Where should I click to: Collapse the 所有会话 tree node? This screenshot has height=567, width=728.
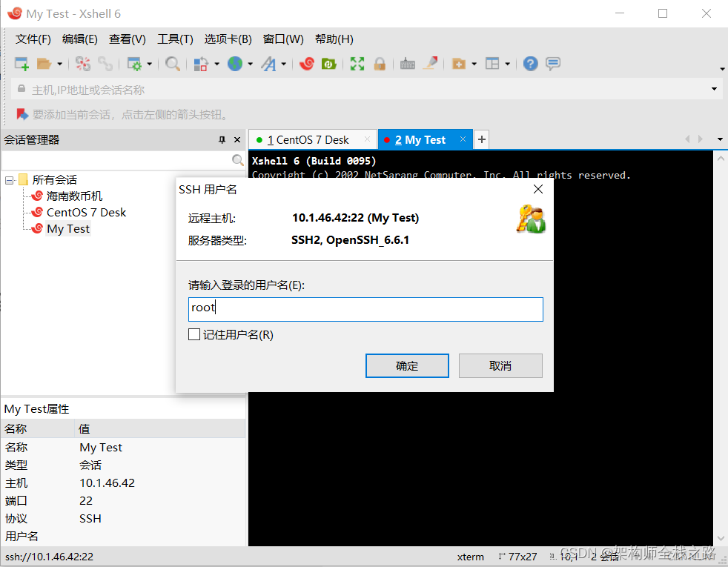(7, 179)
